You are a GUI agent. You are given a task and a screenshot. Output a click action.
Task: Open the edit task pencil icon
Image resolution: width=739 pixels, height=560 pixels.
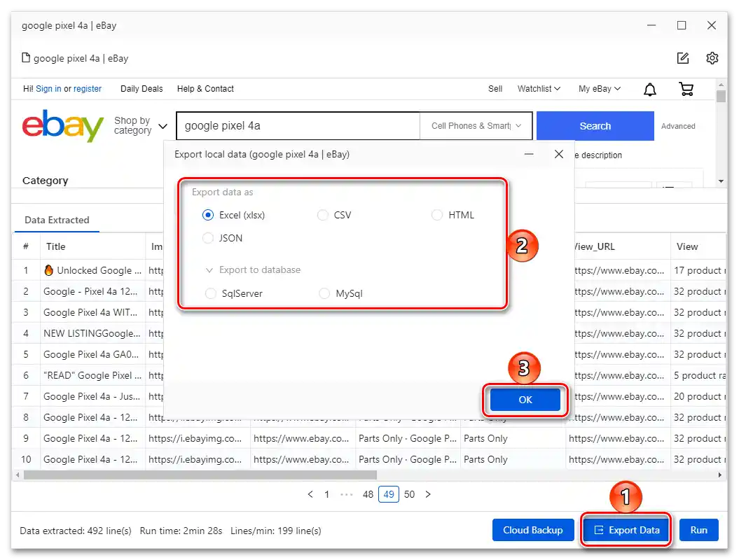point(683,58)
